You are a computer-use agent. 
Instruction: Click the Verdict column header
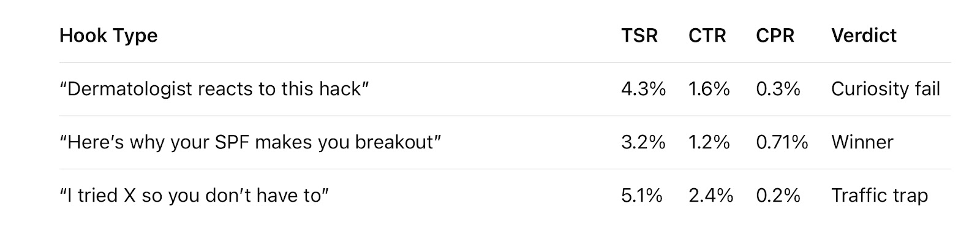click(864, 36)
